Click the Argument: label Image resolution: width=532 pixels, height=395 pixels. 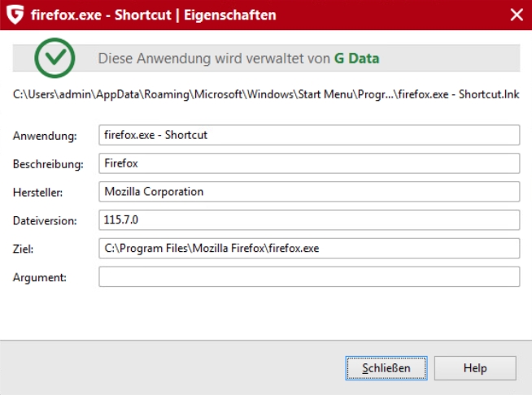click(x=40, y=278)
